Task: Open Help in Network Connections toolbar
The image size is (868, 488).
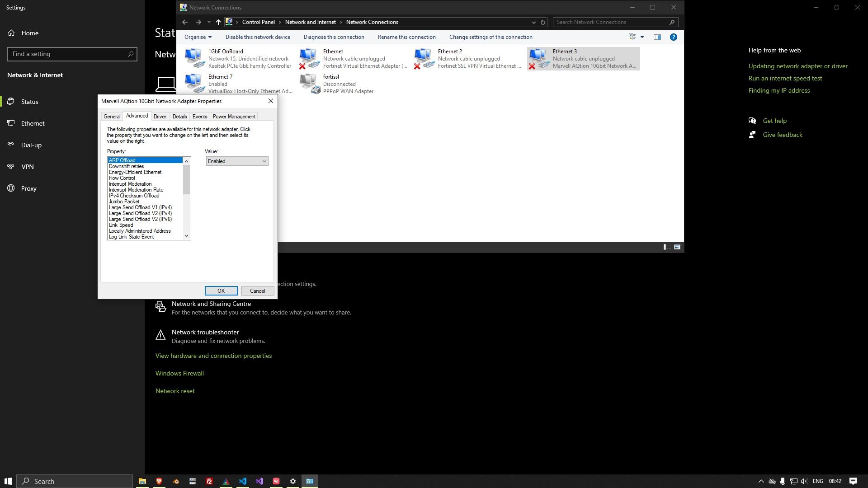Action: coord(673,37)
